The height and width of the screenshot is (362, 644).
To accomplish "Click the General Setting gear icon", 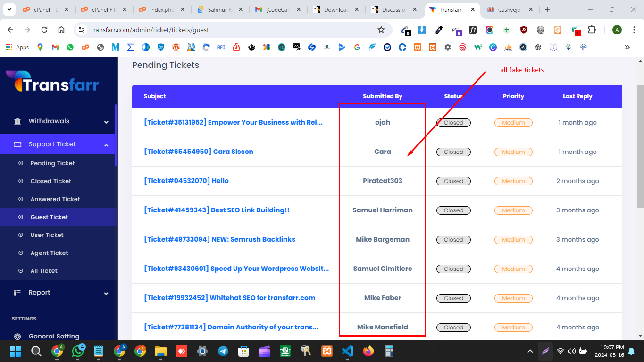I will [x=17, y=337].
